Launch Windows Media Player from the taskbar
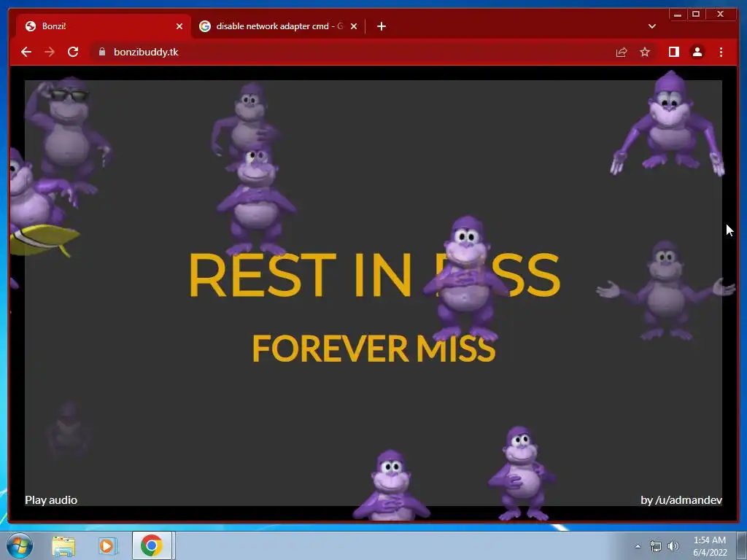The height and width of the screenshot is (560, 747). pyautogui.click(x=107, y=545)
